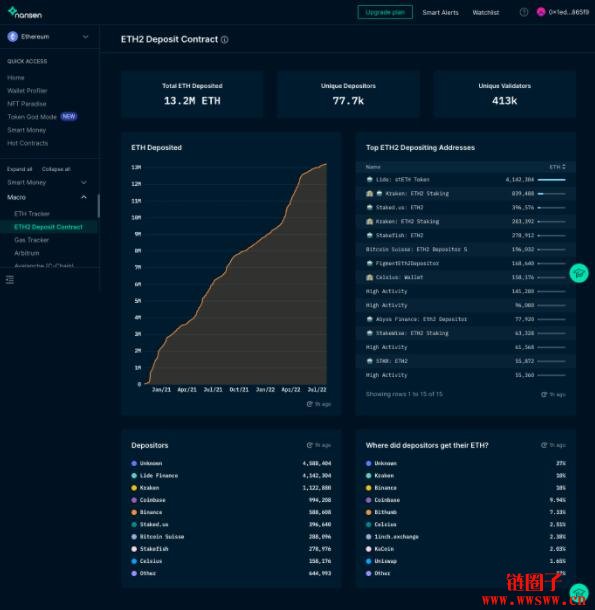Click the Staked.us ETH2 label icon
595x610 pixels.
tap(370, 208)
